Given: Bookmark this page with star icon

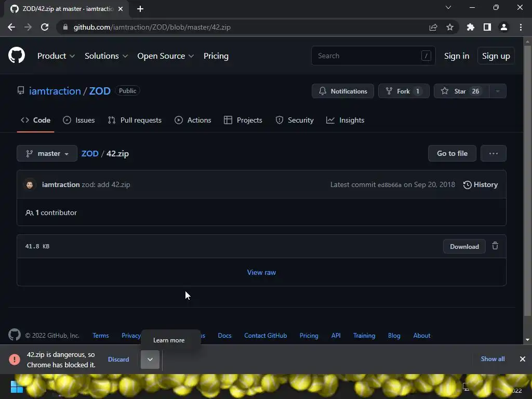Looking at the screenshot, I should (450, 27).
